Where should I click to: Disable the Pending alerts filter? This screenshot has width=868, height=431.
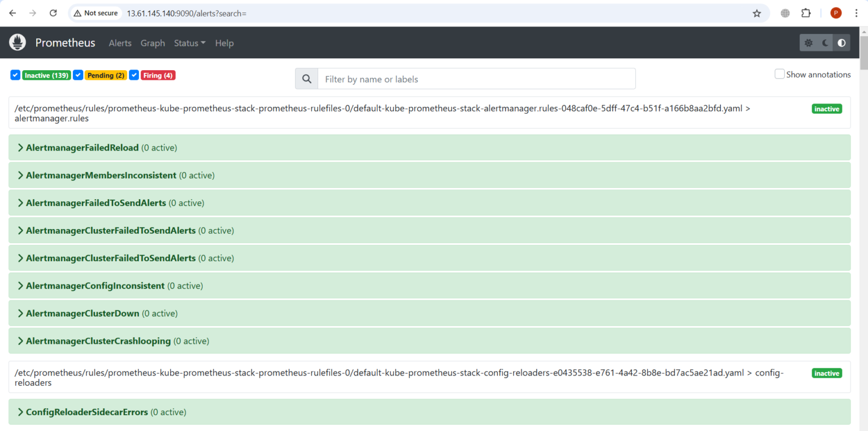click(78, 75)
